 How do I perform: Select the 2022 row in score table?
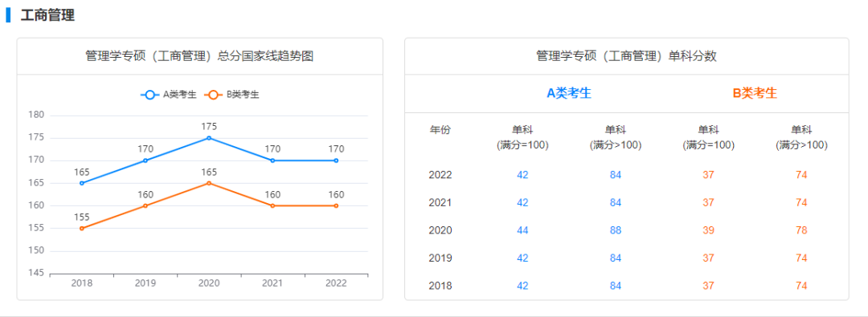pos(627,175)
